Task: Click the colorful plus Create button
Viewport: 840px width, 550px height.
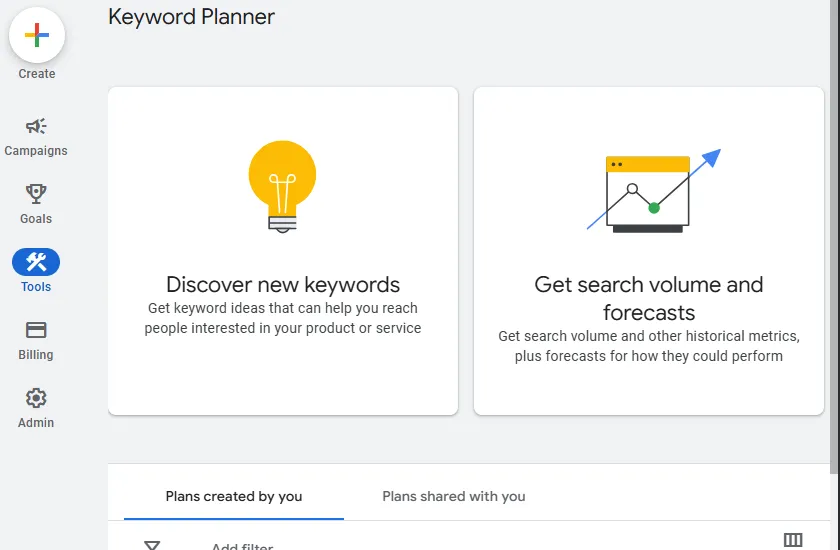Action: (x=37, y=35)
